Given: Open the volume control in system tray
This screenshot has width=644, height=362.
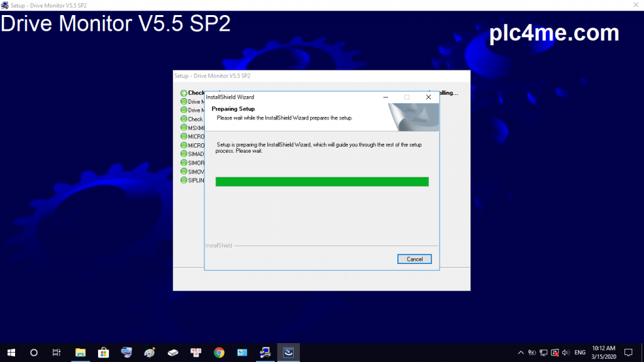Looking at the screenshot, I should [565, 353].
